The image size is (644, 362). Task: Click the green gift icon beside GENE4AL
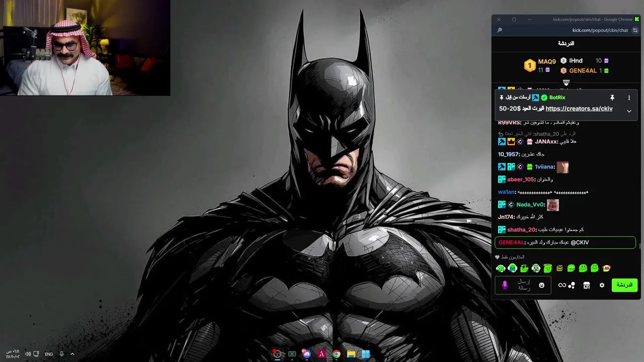(606, 71)
